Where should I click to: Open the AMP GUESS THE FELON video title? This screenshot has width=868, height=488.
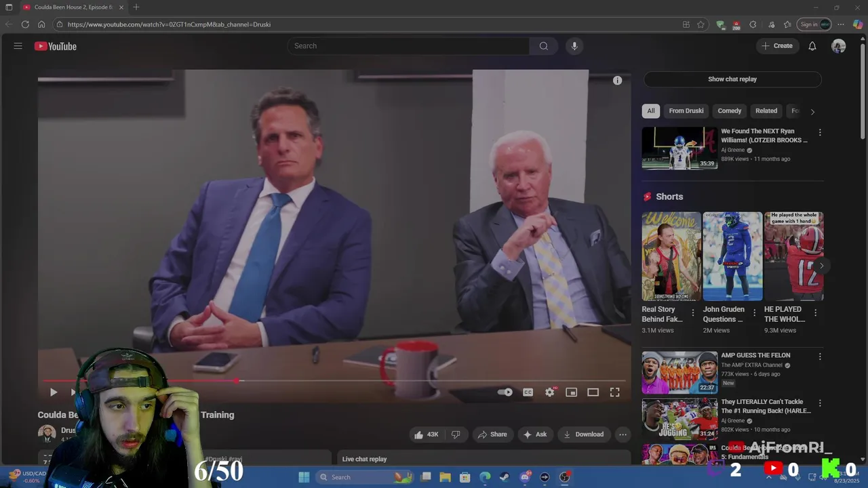(755, 355)
